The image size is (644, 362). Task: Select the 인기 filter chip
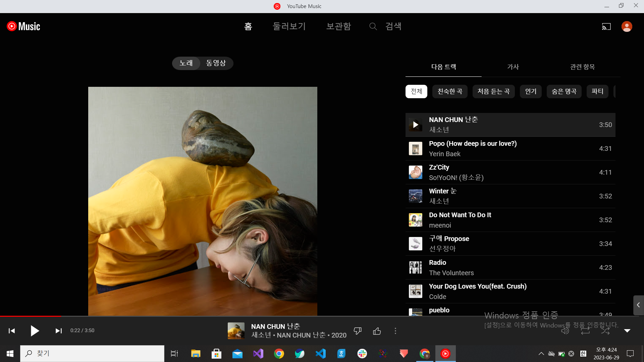(x=531, y=92)
